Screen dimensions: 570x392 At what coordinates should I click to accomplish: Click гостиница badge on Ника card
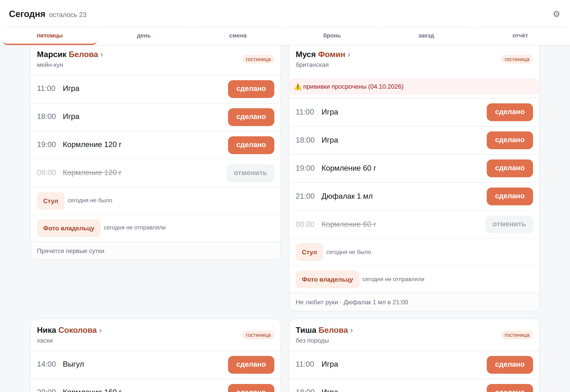(x=258, y=335)
